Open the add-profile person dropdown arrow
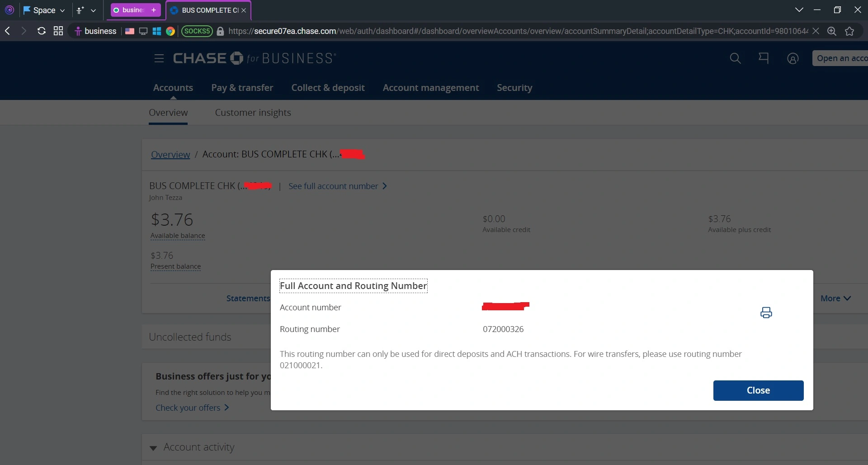The height and width of the screenshot is (465, 868). [x=93, y=10]
